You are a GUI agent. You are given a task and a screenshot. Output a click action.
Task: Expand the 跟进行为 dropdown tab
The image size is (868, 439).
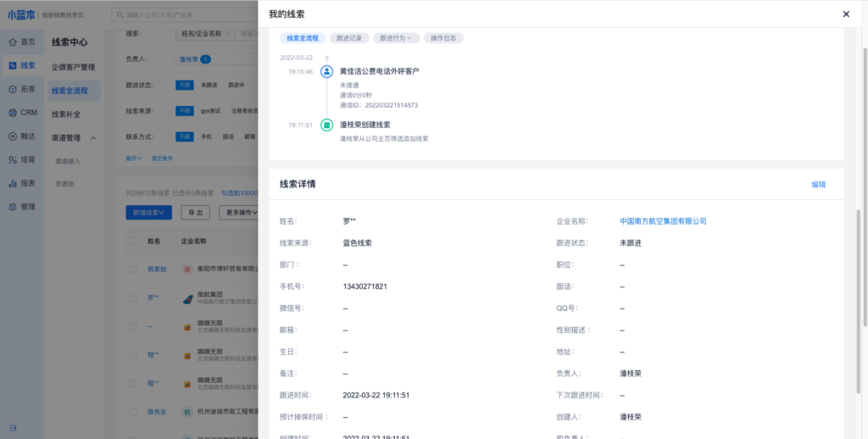(396, 38)
